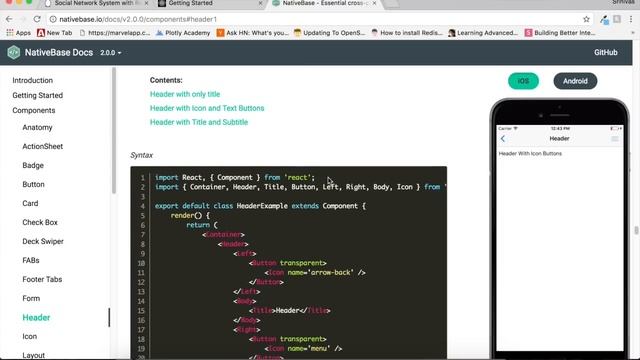Click the browser back arrow
The image size is (640, 360).
tap(9, 19)
